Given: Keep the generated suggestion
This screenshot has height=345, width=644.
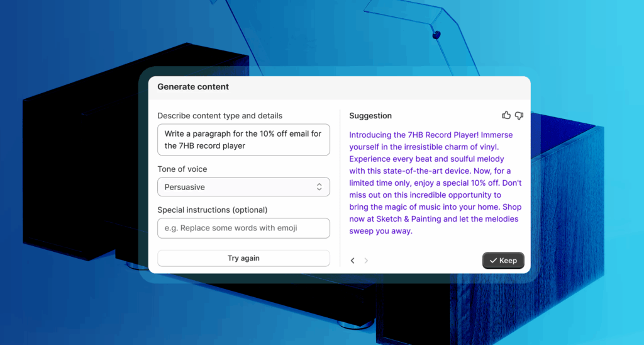Looking at the screenshot, I should pos(503,260).
